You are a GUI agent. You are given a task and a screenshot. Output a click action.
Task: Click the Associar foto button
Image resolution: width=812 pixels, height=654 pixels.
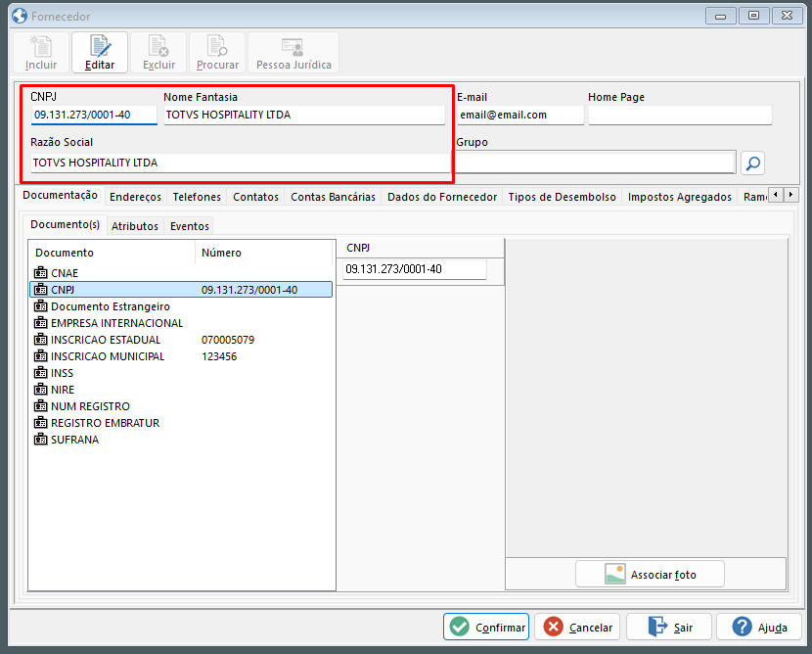650,574
